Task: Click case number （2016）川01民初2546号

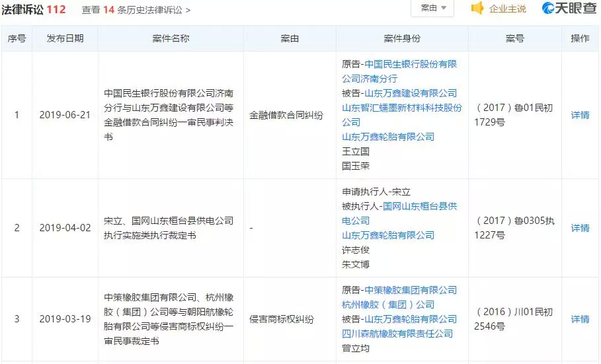Action: click(514, 319)
